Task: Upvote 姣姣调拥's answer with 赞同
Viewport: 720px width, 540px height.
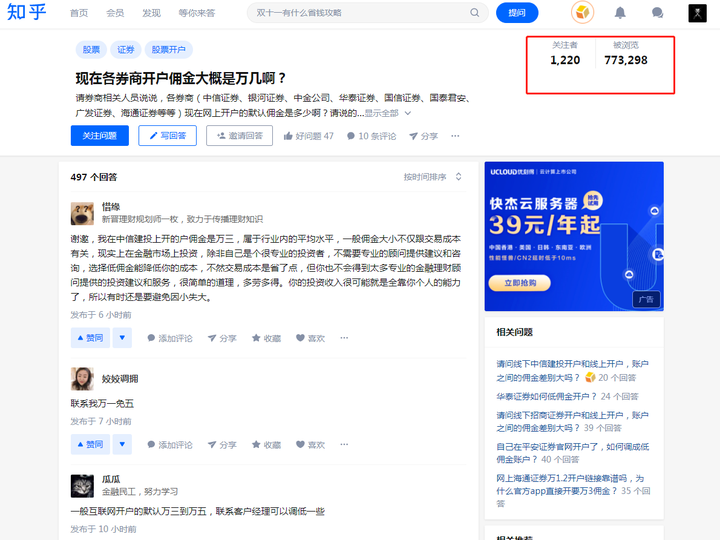Action: pos(90,444)
